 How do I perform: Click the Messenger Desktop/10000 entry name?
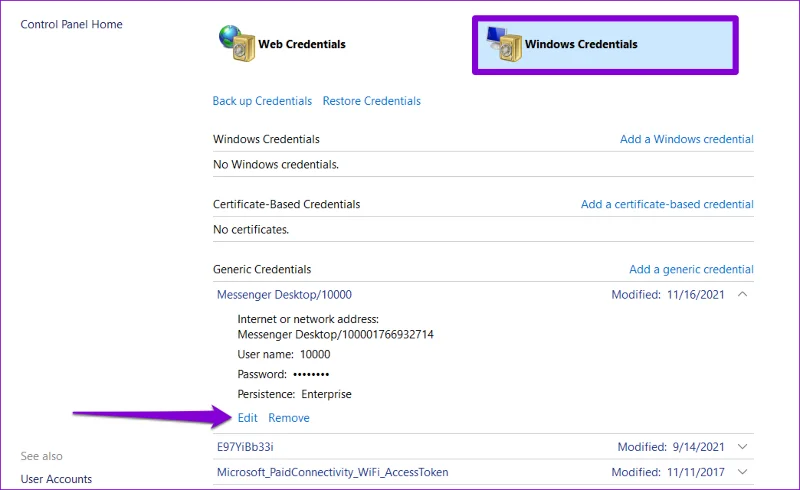point(284,295)
